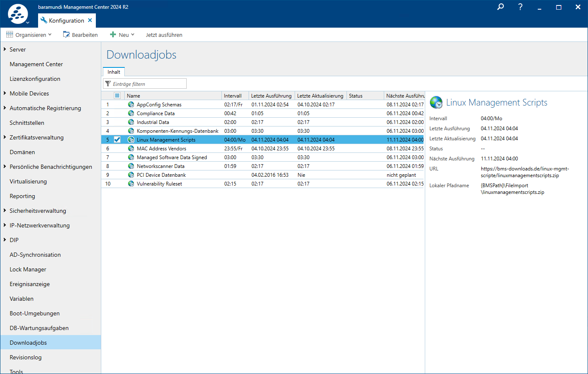Image resolution: width=588 pixels, height=374 pixels.
Task: Click the Bearbeiten edit icon in toolbar
Action: (x=66, y=35)
